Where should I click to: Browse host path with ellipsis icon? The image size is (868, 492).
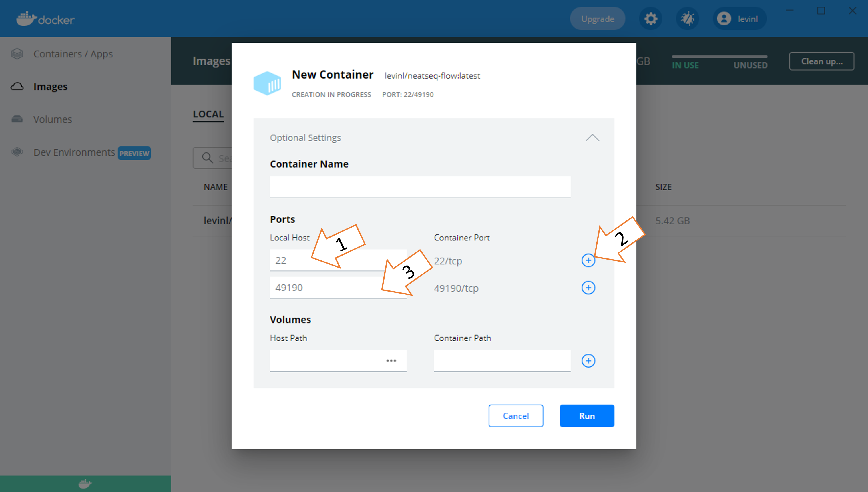[x=391, y=361]
